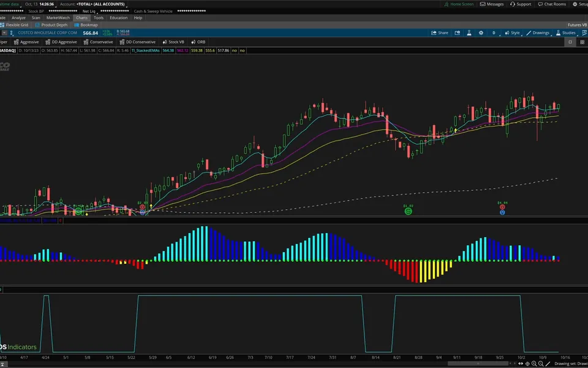Click the Cash & Sweep Vehicle label

tap(153, 11)
